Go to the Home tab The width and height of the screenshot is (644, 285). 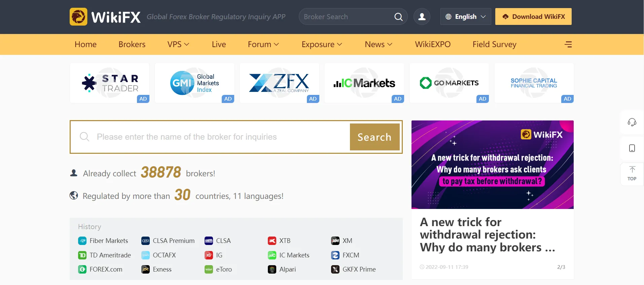[x=85, y=44]
